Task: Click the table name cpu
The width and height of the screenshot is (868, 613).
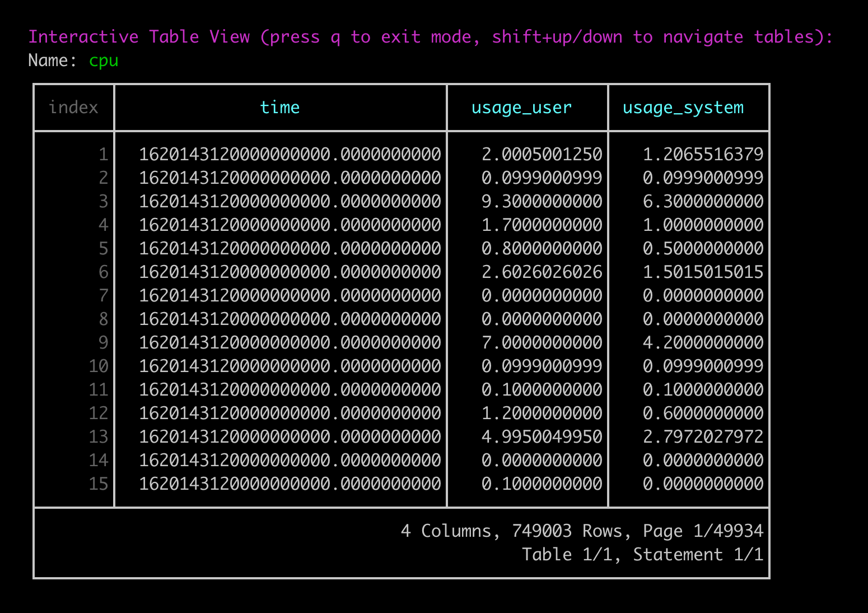Action: pyautogui.click(x=104, y=61)
